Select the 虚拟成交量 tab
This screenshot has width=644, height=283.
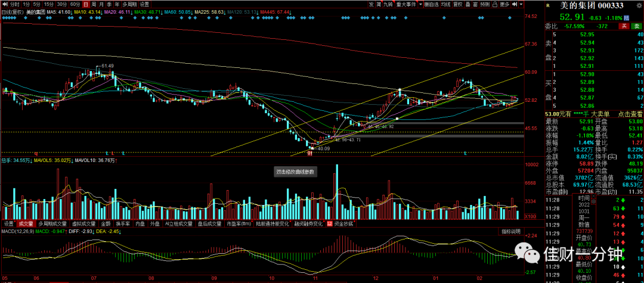tap(84, 225)
